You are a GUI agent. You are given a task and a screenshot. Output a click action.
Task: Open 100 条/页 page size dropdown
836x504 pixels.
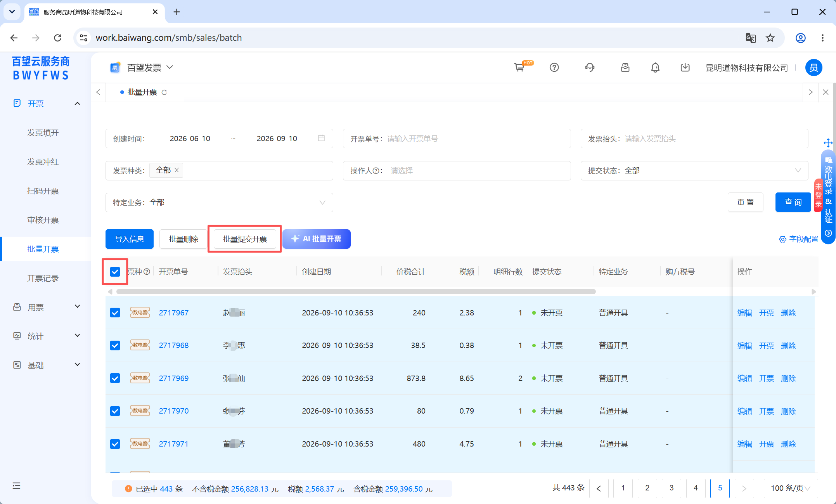(x=791, y=488)
